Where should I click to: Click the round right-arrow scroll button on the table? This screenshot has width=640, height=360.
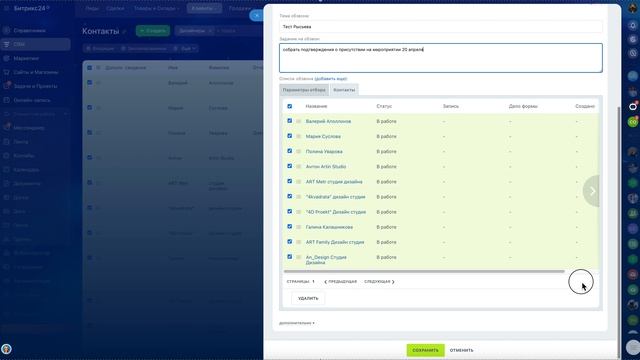(x=592, y=191)
